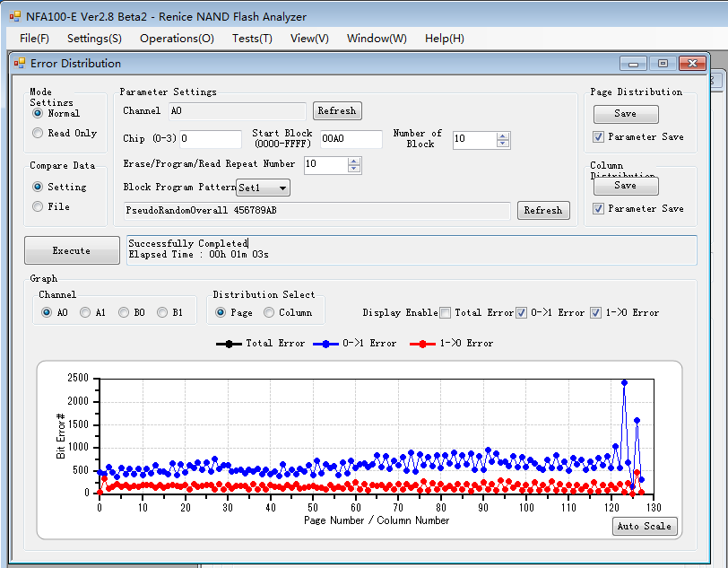
Task: Select graph channel B1
Action: pyautogui.click(x=162, y=312)
